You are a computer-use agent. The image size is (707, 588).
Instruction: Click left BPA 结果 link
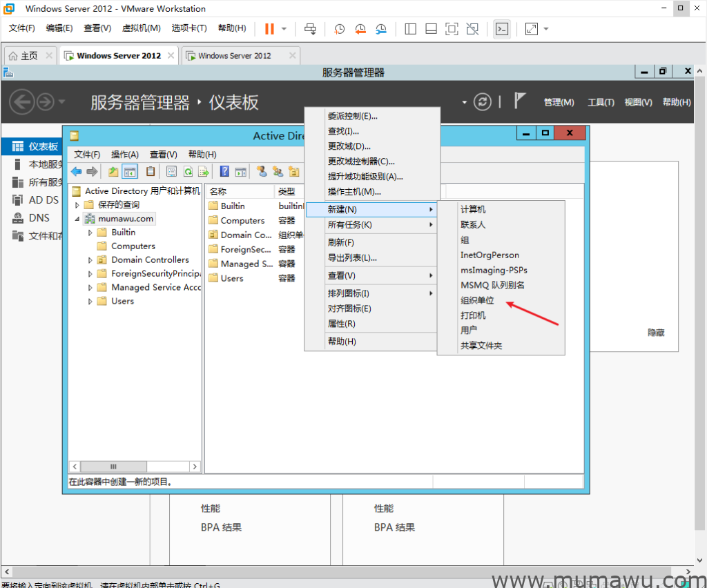[x=221, y=527]
